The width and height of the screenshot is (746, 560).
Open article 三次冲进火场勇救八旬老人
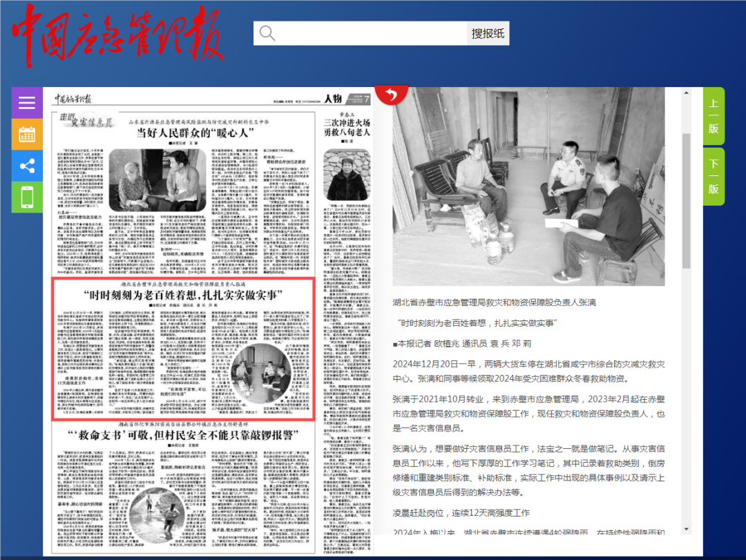(x=347, y=127)
